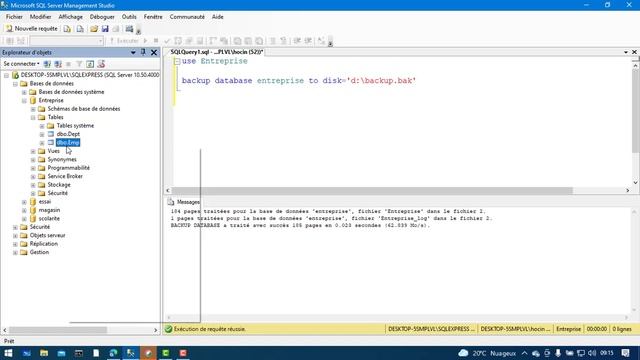Click the Exécution de requête réussie status message
The image size is (640, 360).
[210, 329]
